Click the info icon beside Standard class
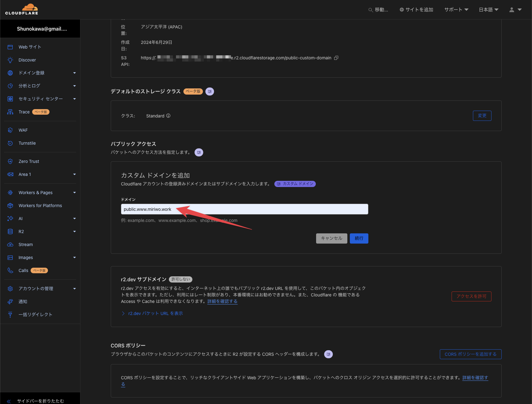 click(168, 116)
